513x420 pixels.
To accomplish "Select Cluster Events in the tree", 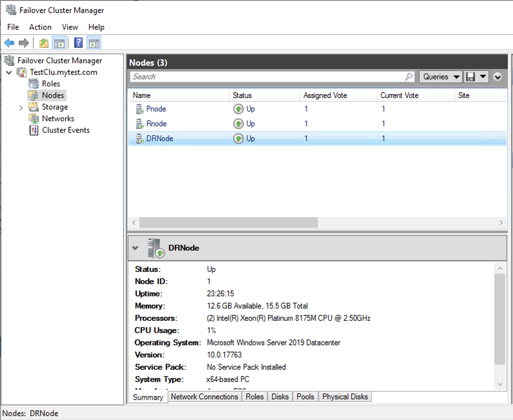I will click(66, 130).
